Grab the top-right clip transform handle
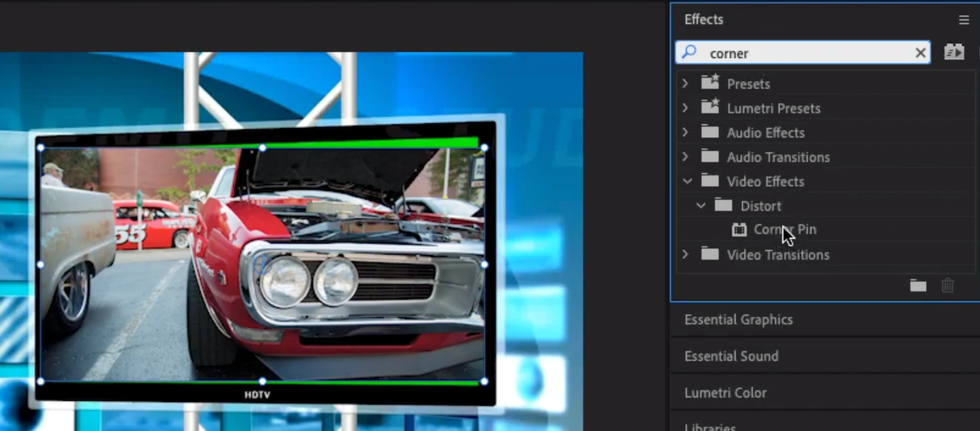 pos(484,148)
